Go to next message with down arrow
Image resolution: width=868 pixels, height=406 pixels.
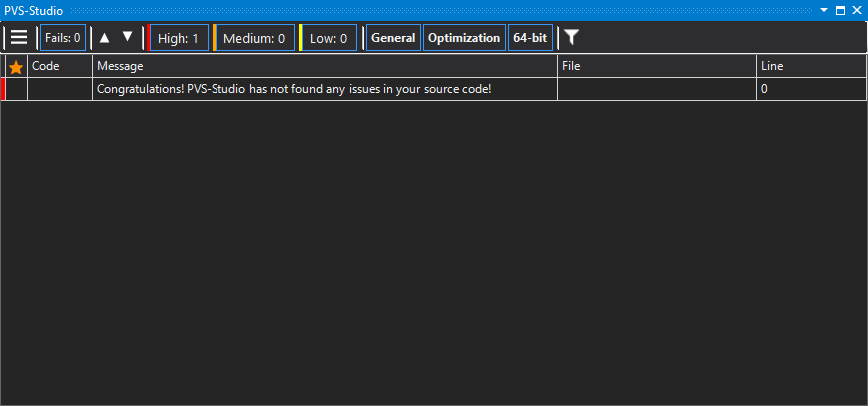point(128,37)
